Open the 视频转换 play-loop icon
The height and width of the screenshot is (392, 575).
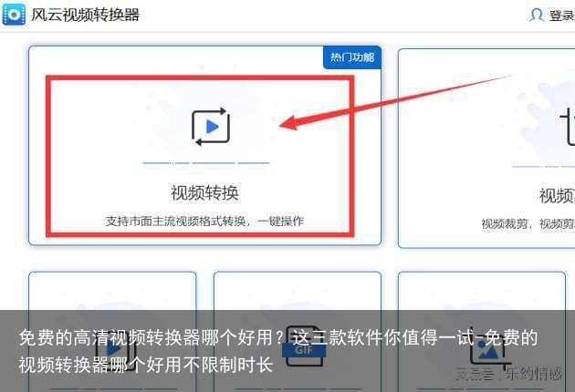pos(210,127)
